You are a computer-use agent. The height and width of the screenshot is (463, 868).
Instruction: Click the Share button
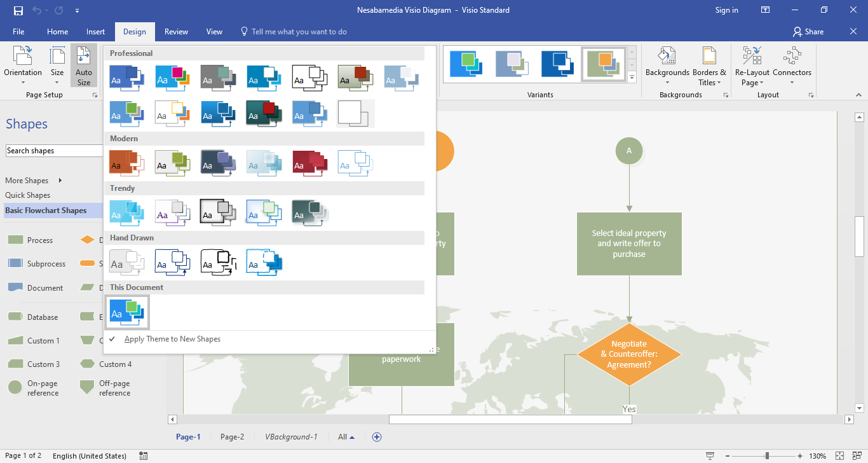[x=808, y=32]
